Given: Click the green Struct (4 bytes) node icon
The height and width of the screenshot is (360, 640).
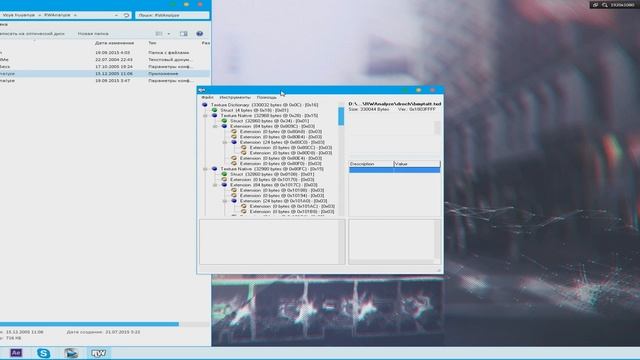Looking at the screenshot, I should pos(215,110).
